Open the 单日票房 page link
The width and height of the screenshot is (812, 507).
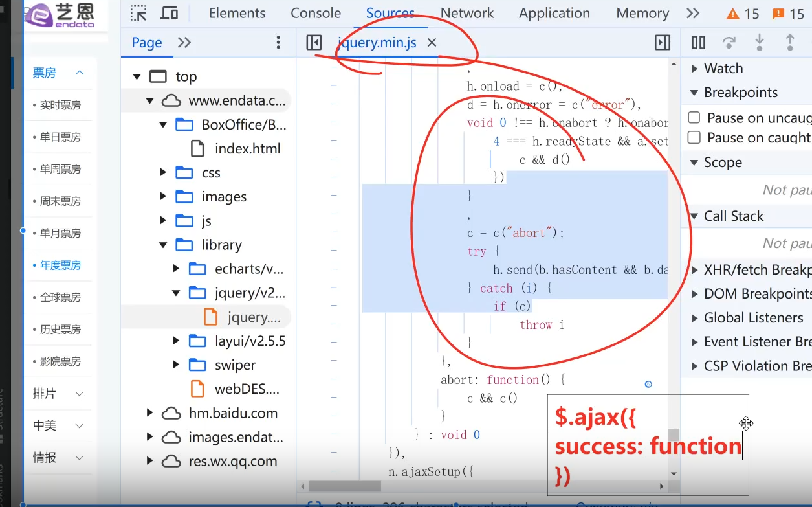[60, 137]
